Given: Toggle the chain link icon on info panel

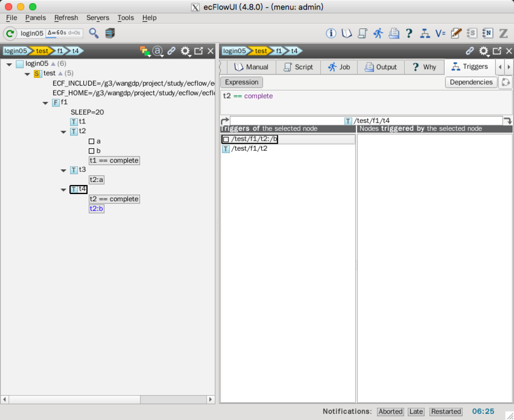Looking at the screenshot, I should point(470,51).
